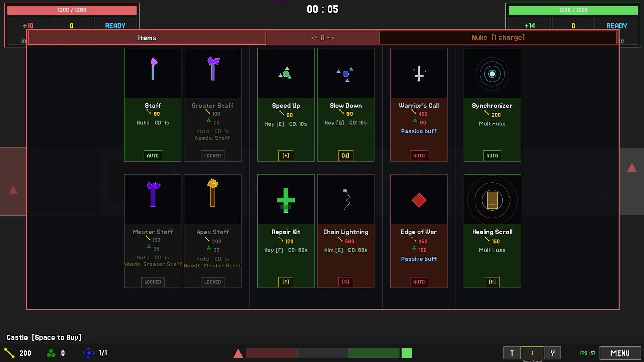Click the <- R -> tab switcher
Viewport: 644px width, 362px height.
[x=322, y=38]
